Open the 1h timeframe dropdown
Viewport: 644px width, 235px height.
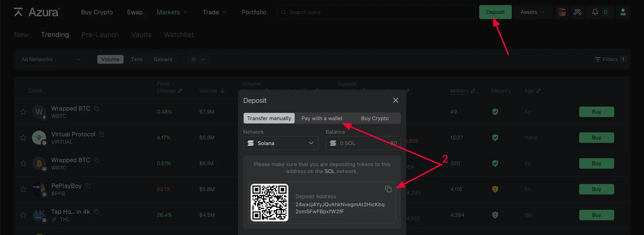[x=198, y=59]
